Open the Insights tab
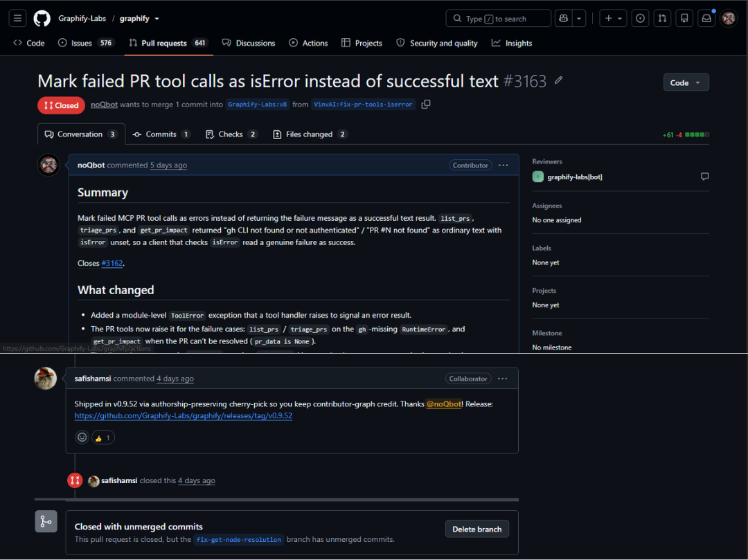 coord(512,43)
